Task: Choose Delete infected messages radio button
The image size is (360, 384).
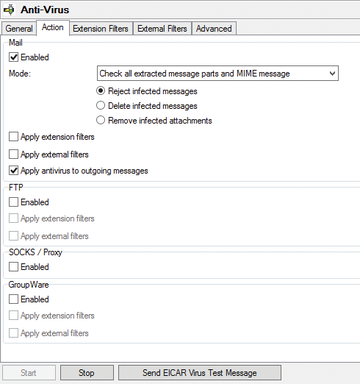Action: (101, 106)
